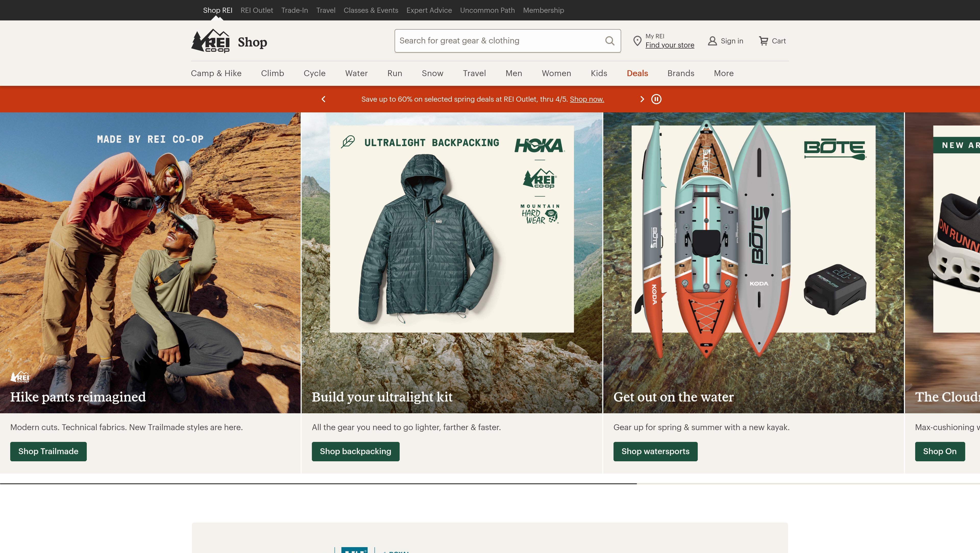Screen dimensions: 980x553
Task: Click Shop backpacking button
Action: pyautogui.click(x=356, y=451)
